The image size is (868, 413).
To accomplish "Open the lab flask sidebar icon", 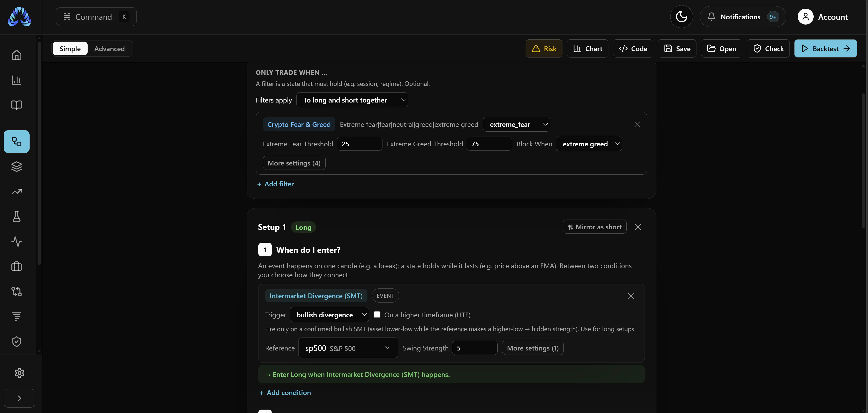I will coord(17,216).
